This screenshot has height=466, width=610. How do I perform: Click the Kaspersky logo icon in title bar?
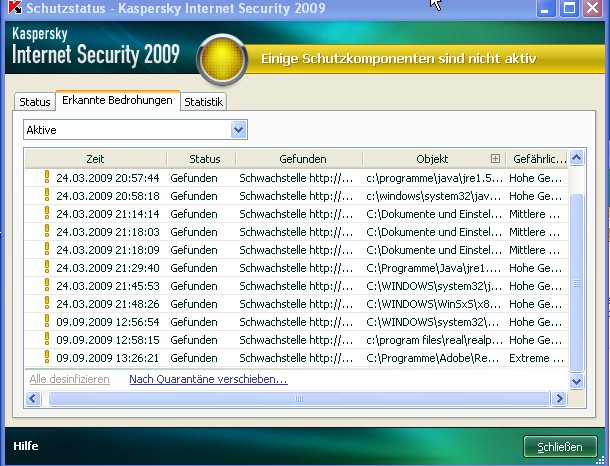15,7
